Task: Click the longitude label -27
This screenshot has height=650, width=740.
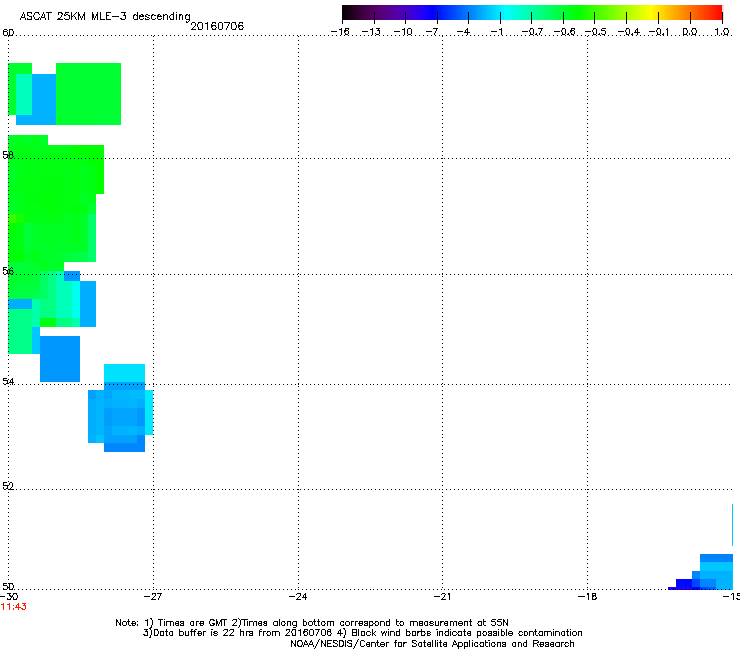Action: pyautogui.click(x=153, y=597)
